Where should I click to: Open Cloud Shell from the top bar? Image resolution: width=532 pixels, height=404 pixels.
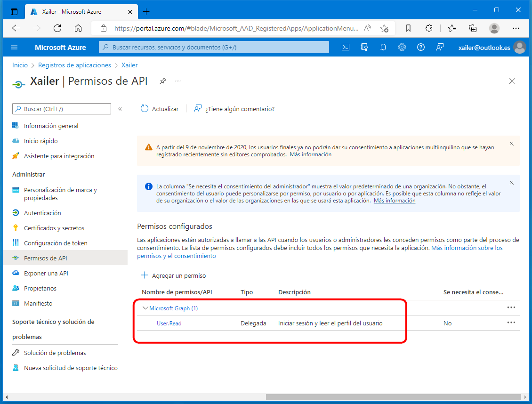pos(346,47)
